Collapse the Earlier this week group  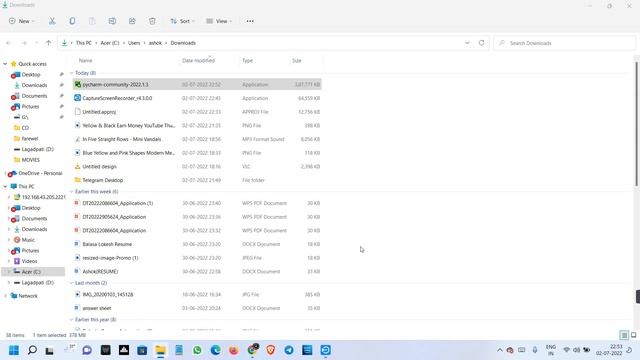point(71,191)
